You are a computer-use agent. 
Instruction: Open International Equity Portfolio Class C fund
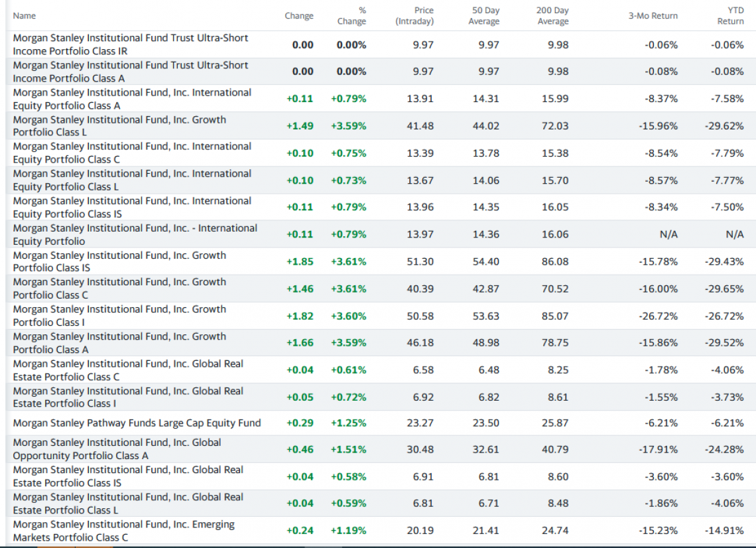[132, 153]
